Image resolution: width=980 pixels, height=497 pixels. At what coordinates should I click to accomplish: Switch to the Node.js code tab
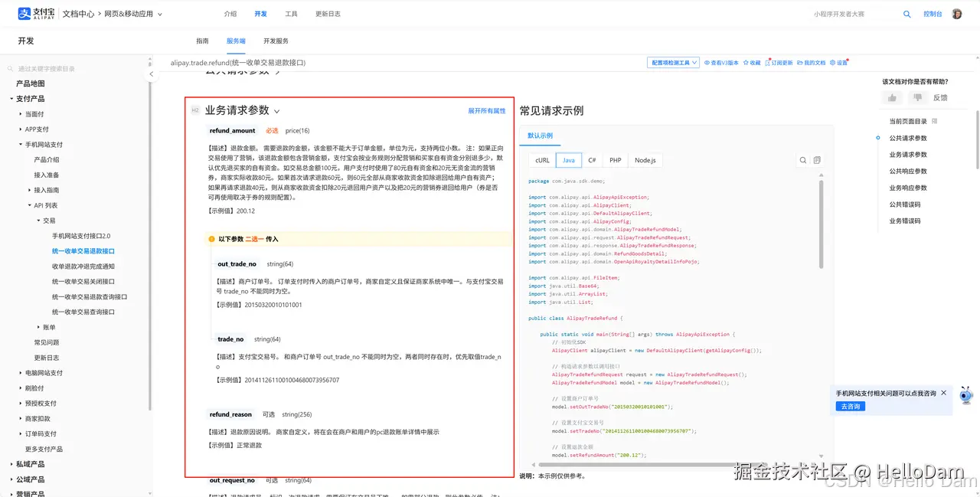tap(644, 160)
